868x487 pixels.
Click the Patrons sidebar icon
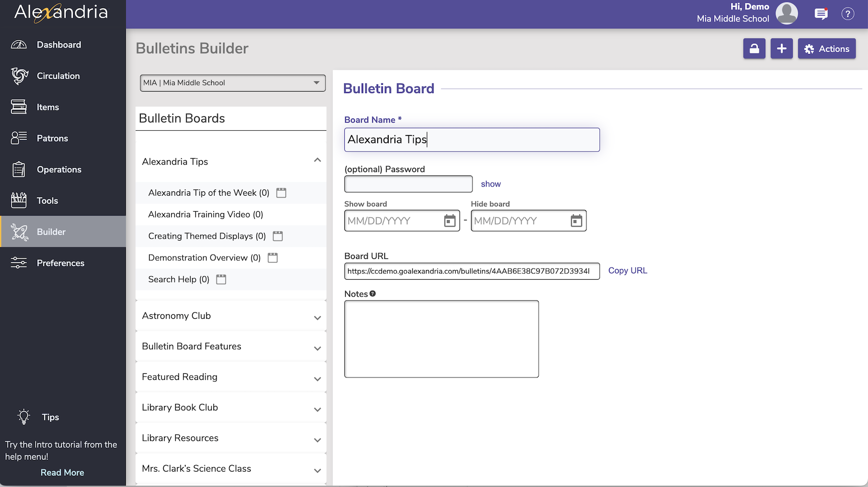tap(19, 138)
